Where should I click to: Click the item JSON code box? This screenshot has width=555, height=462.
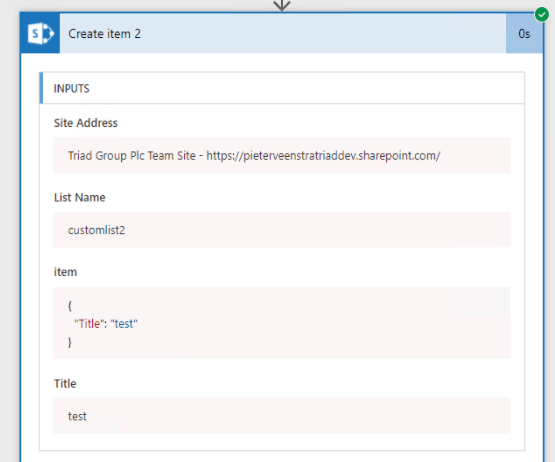pyautogui.click(x=282, y=323)
